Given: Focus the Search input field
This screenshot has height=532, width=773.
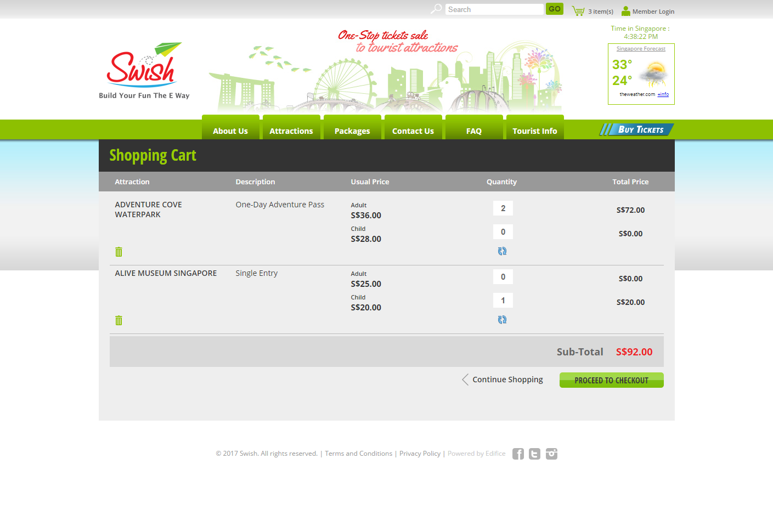Looking at the screenshot, I should coord(494,9).
